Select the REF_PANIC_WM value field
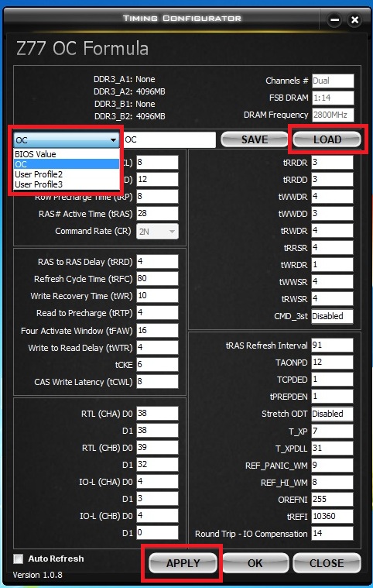This screenshot has width=373, height=588. tap(332, 466)
